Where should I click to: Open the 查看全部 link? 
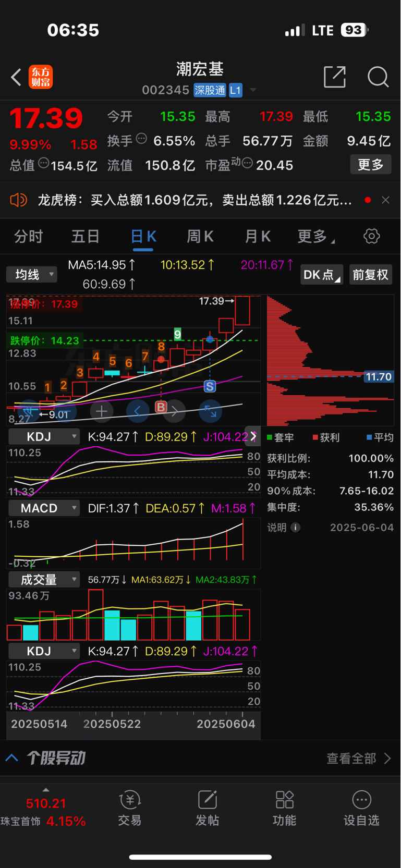coord(359,758)
